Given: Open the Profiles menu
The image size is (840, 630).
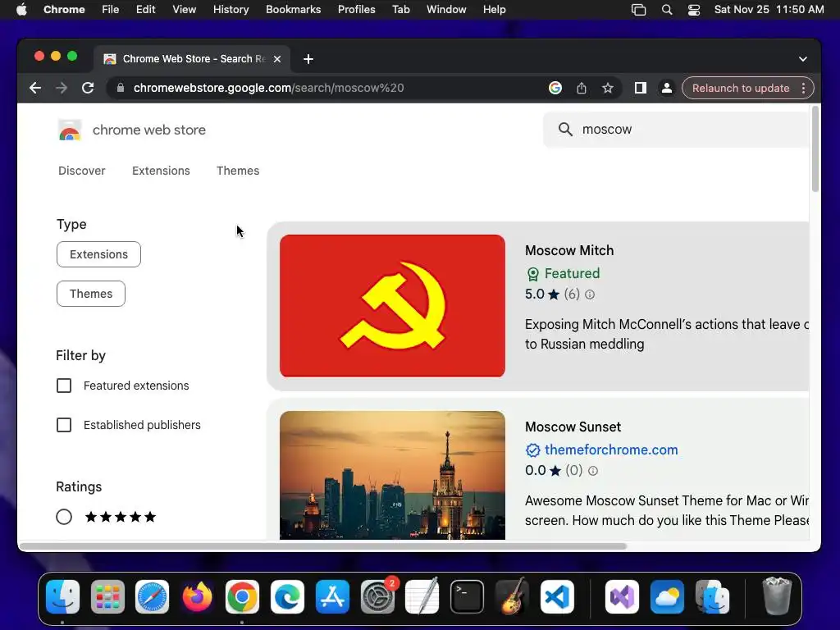Looking at the screenshot, I should click(x=356, y=10).
